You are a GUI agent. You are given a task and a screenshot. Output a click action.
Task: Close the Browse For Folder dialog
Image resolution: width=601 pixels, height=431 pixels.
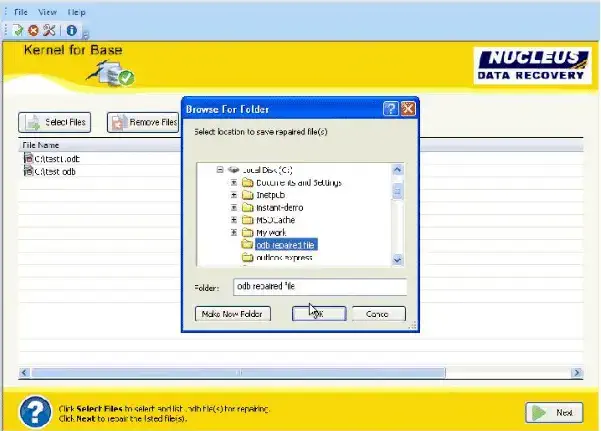pos(408,109)
